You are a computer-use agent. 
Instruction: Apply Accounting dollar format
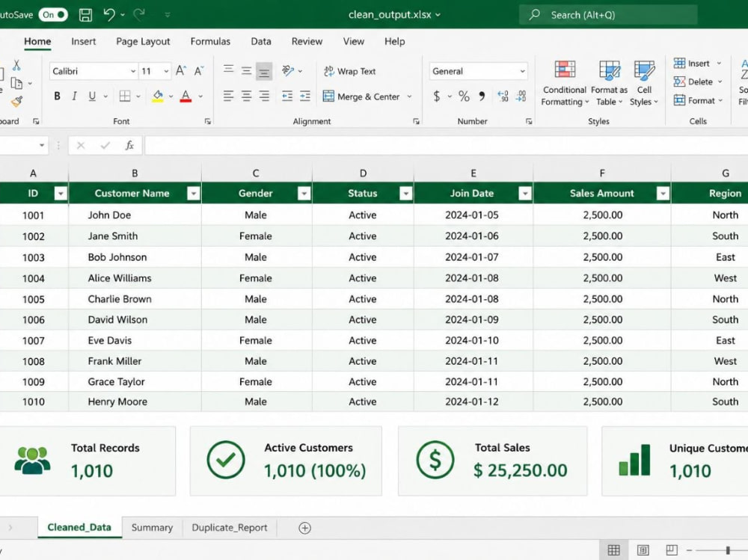pyautogui.click(x=437, y=96)
